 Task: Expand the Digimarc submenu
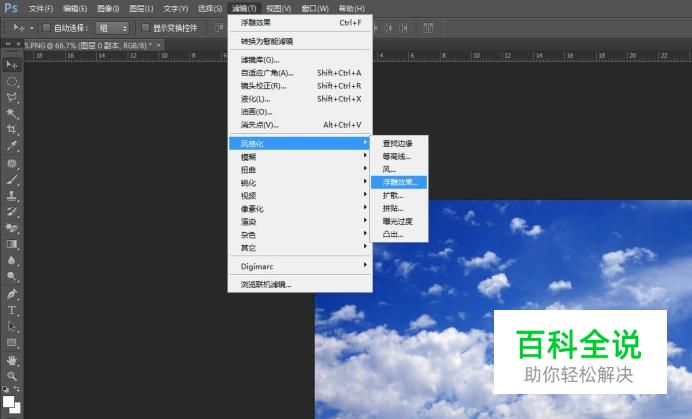tap(300, 266)
